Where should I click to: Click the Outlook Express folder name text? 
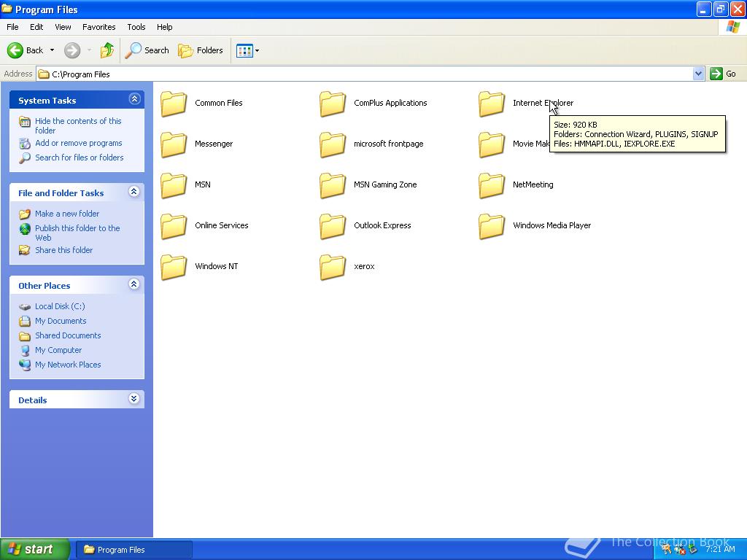(382, 226)
